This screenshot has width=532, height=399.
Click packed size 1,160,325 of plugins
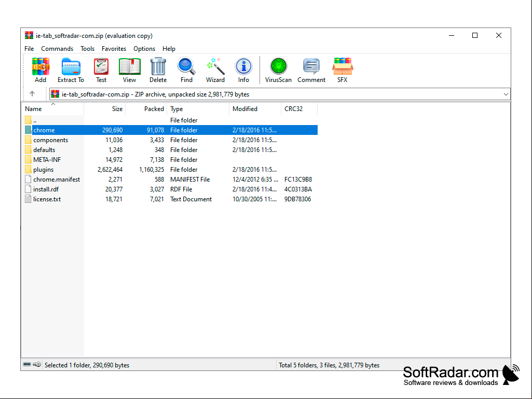click(x=152, y=169)
